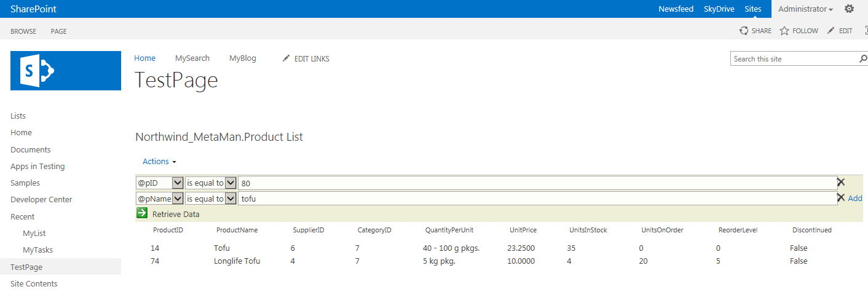This screenshot has width=868, height=300.
Task: Select TestPage in the left sidebar
Action: pos(26,267)
